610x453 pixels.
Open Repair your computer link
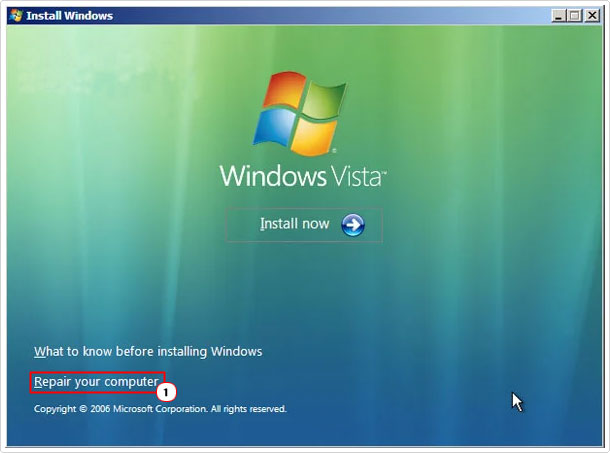[96, 382]
